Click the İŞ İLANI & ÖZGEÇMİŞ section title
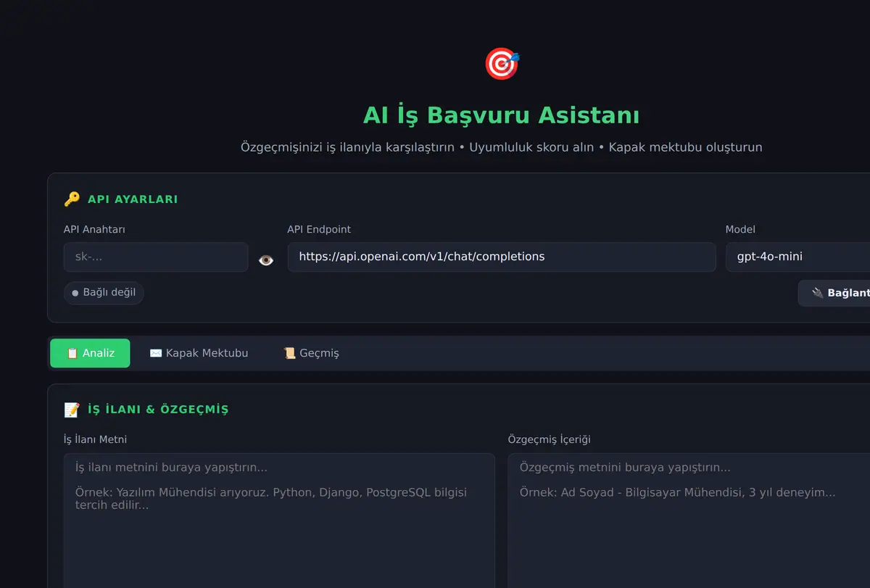870x588 pixels. [158, 410]
